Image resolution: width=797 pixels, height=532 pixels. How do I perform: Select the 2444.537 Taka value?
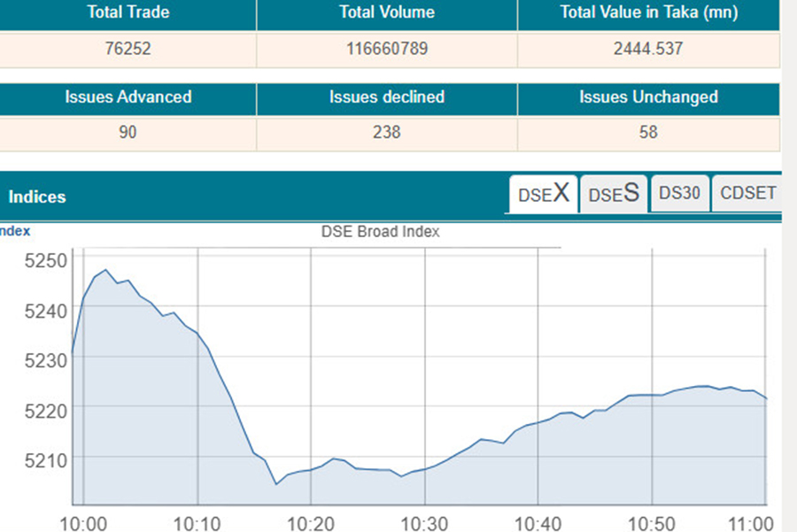pos(647,49)
